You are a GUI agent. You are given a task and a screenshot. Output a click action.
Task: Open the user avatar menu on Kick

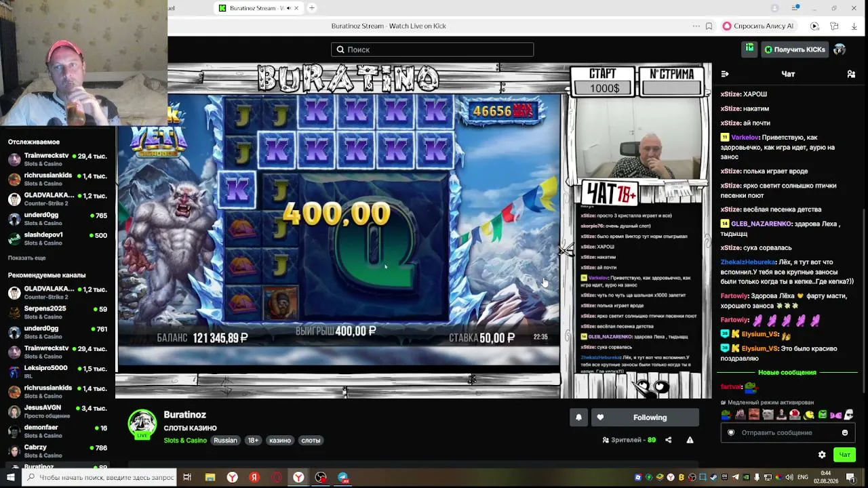[x=840, y=49]
